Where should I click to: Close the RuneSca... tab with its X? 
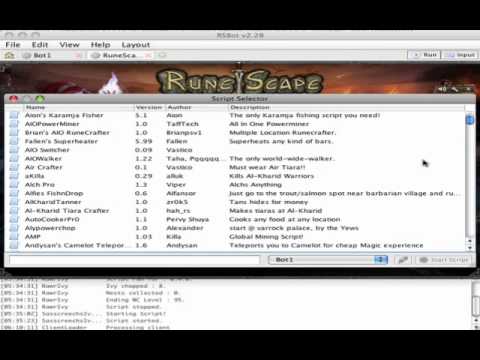[149, 55]
